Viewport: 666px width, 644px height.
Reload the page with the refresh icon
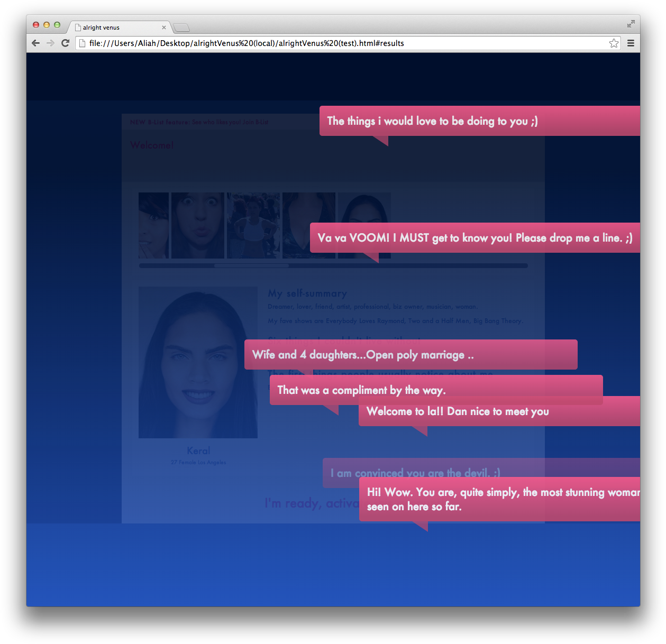65,43
